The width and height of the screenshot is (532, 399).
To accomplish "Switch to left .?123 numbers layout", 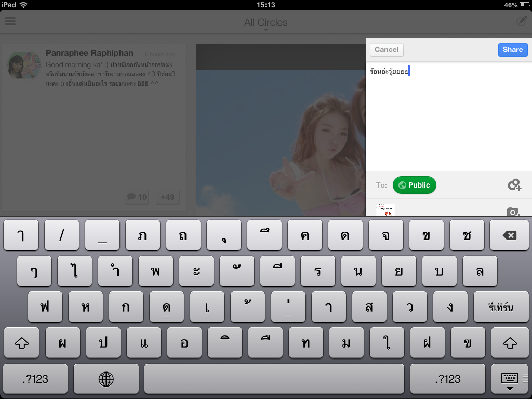I will click(x=35, y=379).
